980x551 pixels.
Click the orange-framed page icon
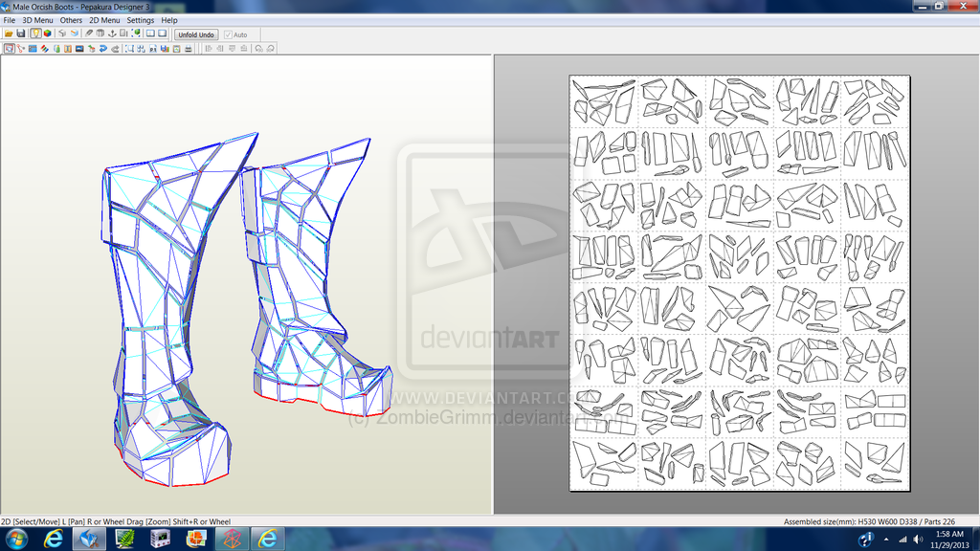point(177,48)
